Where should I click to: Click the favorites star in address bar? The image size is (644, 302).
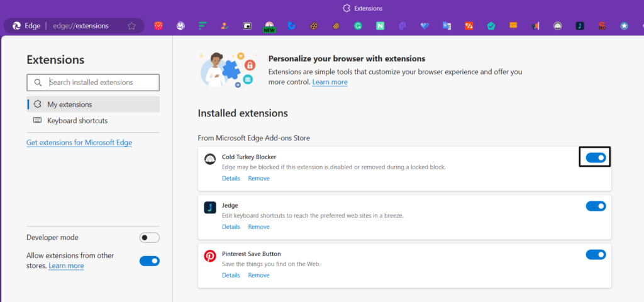[x=131, y=26]
